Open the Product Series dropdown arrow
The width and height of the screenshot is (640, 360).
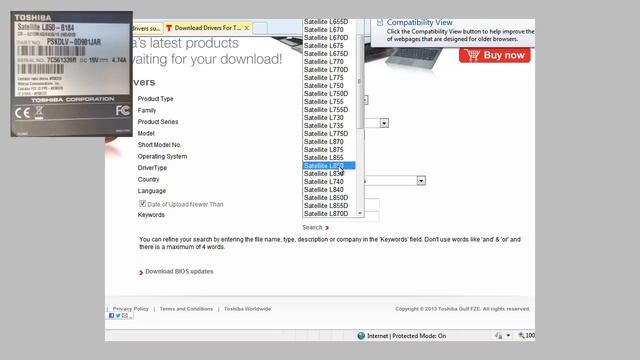(384, 123)
